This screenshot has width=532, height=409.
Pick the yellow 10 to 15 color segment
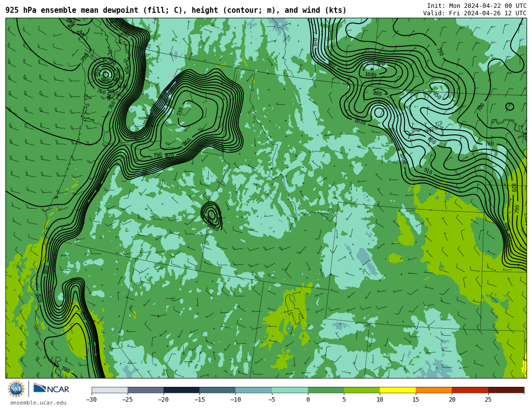[398, 390]
